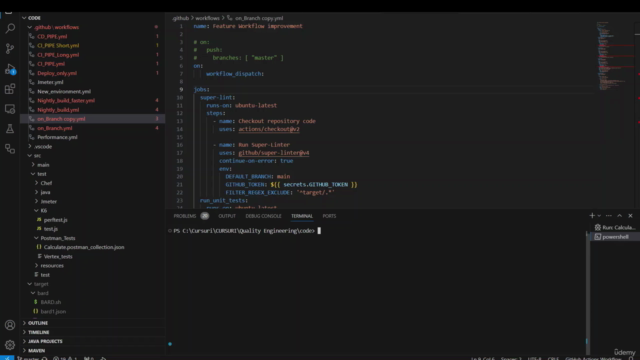This screenshot has width=640, height=360.
Task: Close the terminal panel
Action: 630,216
